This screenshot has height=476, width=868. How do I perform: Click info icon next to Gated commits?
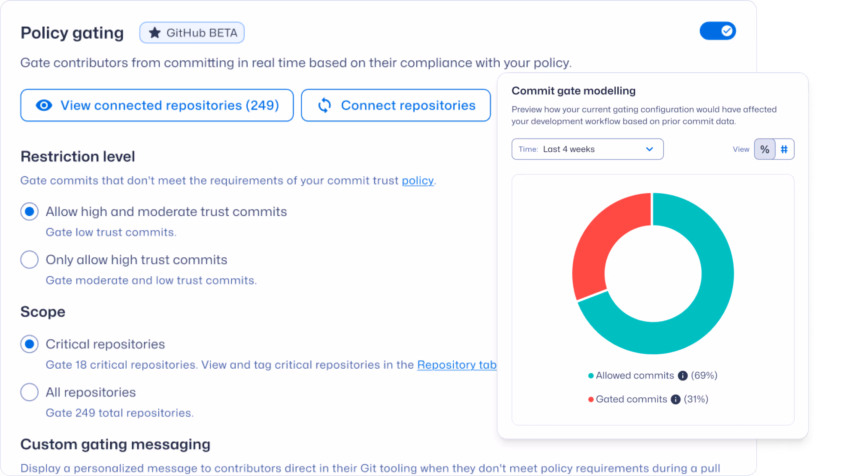tap(675, 399)
